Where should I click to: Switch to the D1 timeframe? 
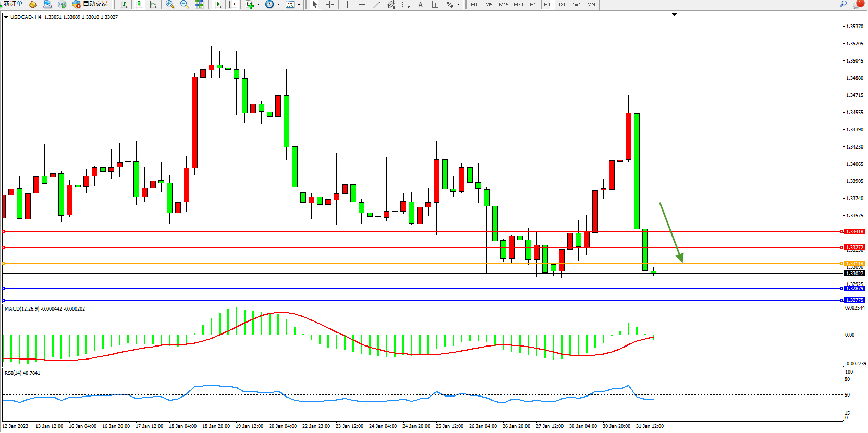(562, 5)
